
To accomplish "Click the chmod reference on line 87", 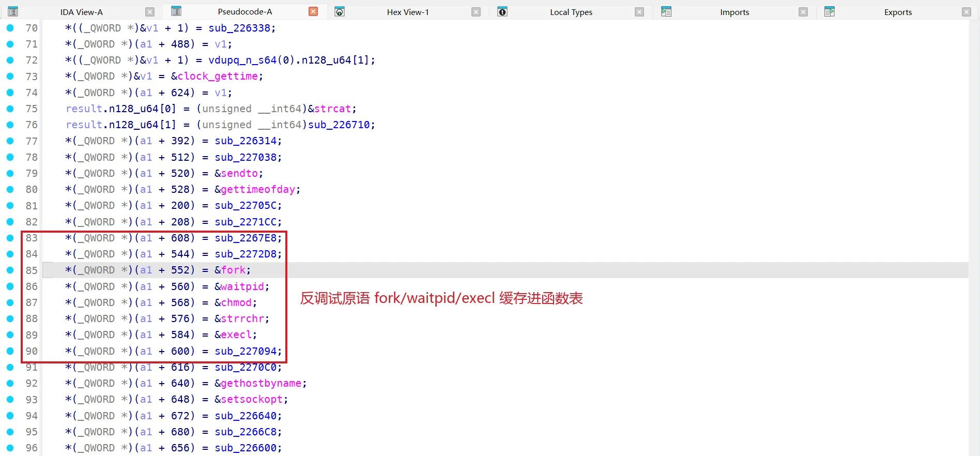I will coord(236,302).
